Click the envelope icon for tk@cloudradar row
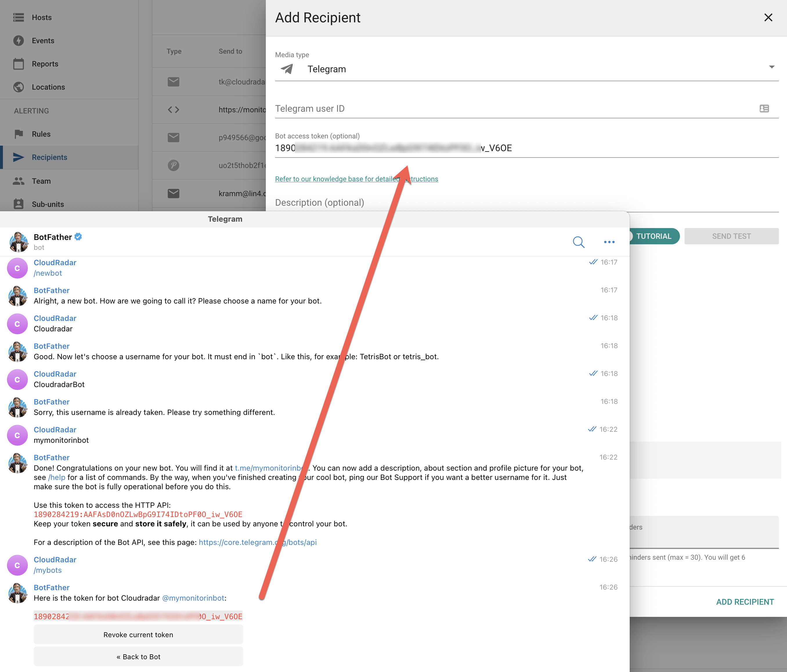787x672 pixels. click(x=174, y=82)
